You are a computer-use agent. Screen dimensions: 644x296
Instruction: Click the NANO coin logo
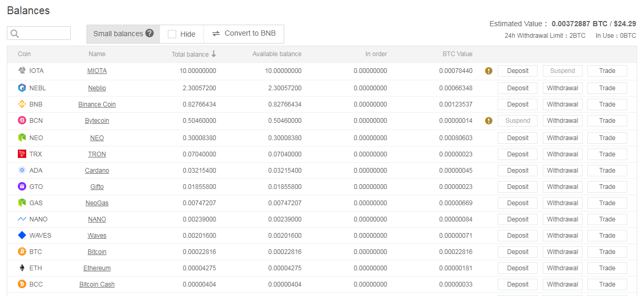pos(22,219)
